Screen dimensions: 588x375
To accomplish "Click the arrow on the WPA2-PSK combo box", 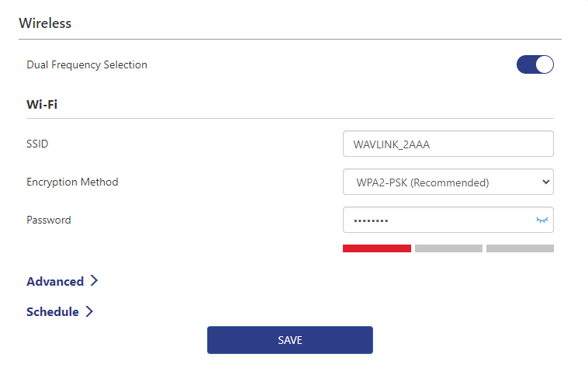I will 546,182.
